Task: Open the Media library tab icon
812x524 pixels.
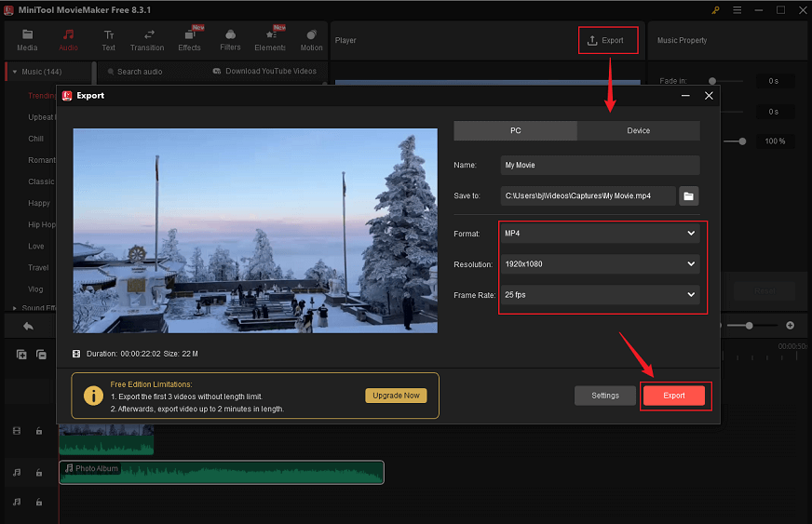Action: coord(27,35)
